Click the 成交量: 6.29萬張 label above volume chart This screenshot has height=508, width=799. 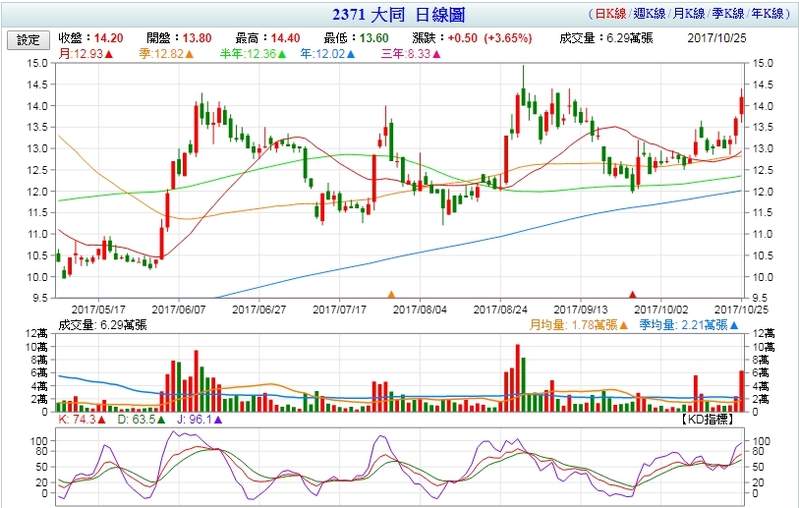point(102,325)
